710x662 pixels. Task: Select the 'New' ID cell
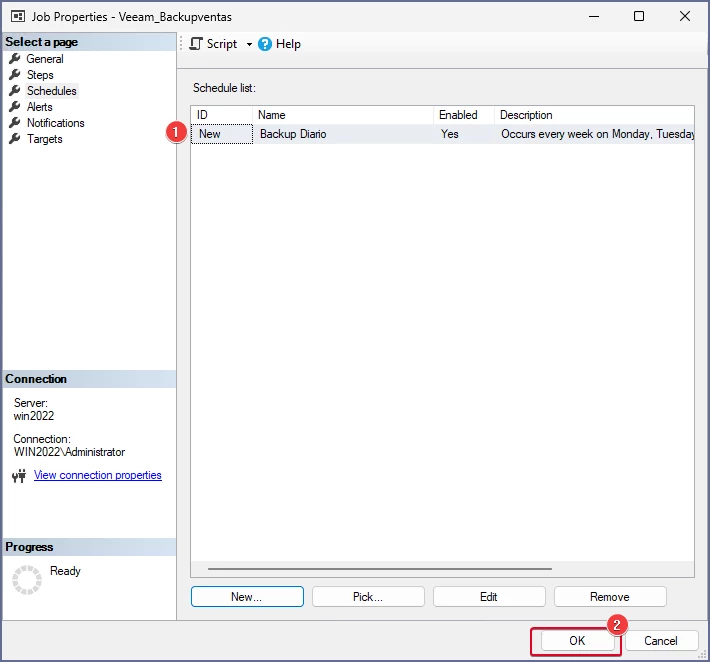point(222,134)
